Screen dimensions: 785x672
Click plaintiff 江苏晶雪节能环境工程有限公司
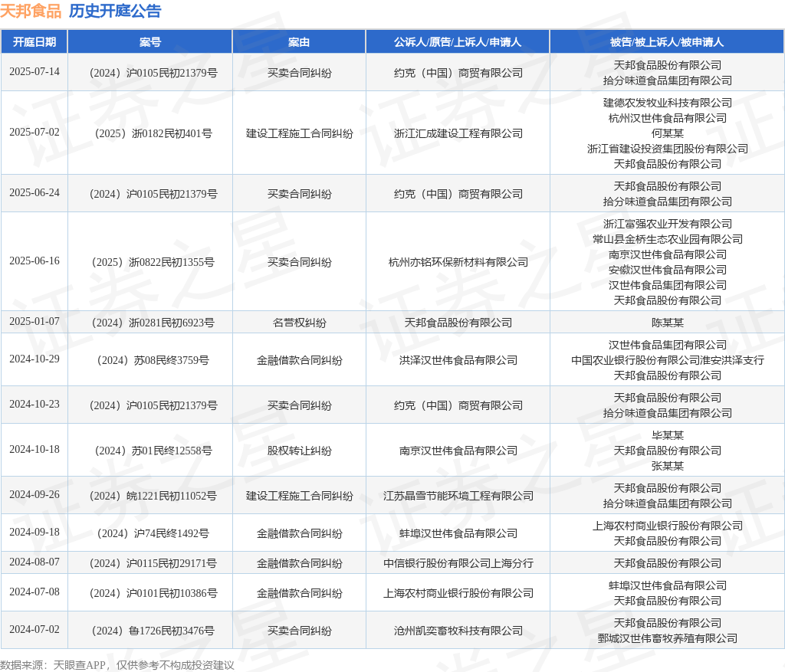[x=458, y=496]
